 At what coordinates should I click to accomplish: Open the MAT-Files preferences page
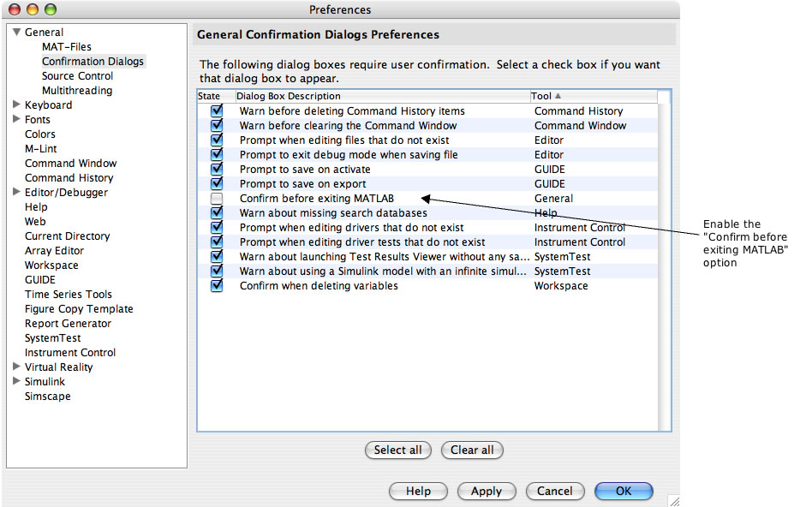pos(67,47)
